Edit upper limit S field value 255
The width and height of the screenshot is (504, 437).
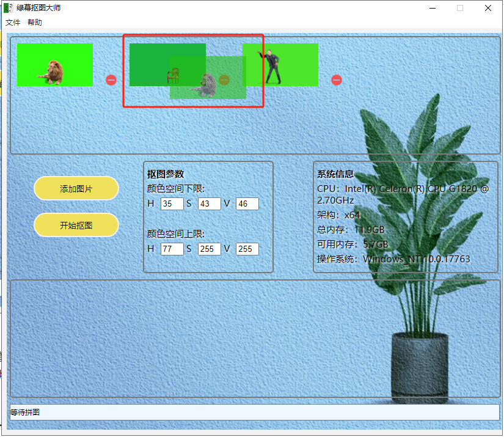pyautogui.click(x=210, y=249)
